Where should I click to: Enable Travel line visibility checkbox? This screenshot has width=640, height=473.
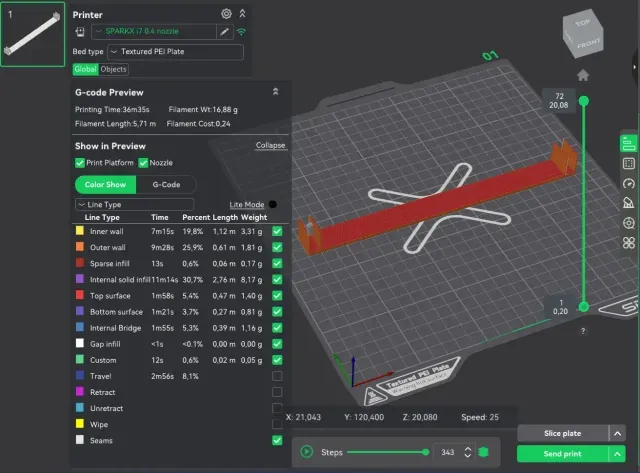pos(277,376)
